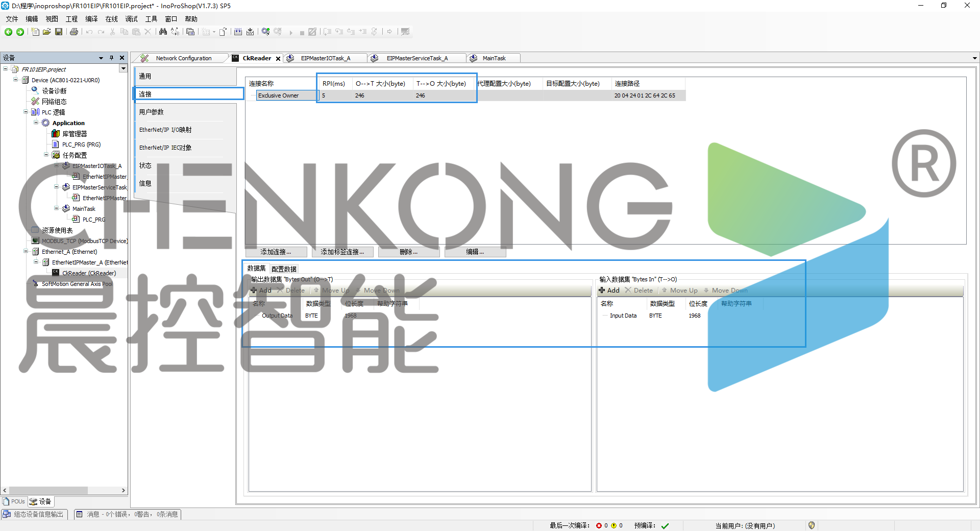This screenshot has height=531, width=980.
Task: Create a new project file
Action: click(x=35, y=32)
